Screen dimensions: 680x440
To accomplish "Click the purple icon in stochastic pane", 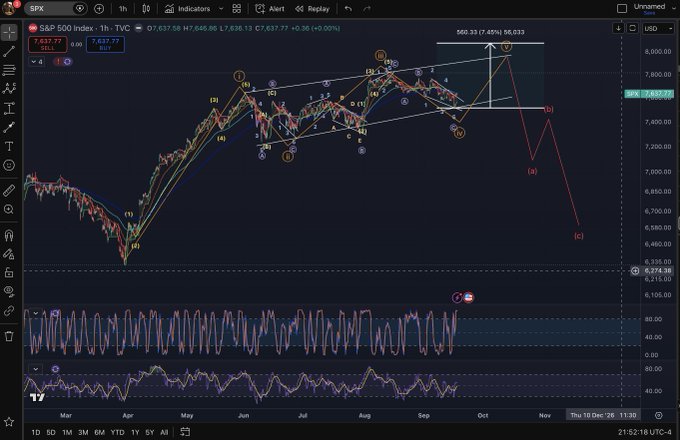I will (x=55, y=313).
